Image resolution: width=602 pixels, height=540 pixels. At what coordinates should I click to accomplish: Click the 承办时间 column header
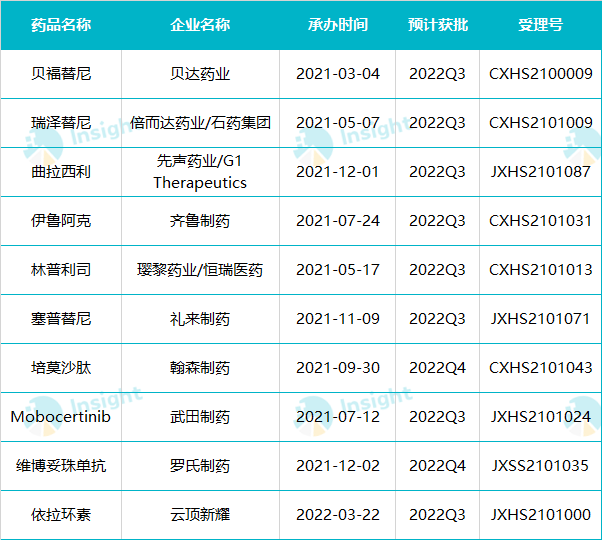[x=338, y=25]
